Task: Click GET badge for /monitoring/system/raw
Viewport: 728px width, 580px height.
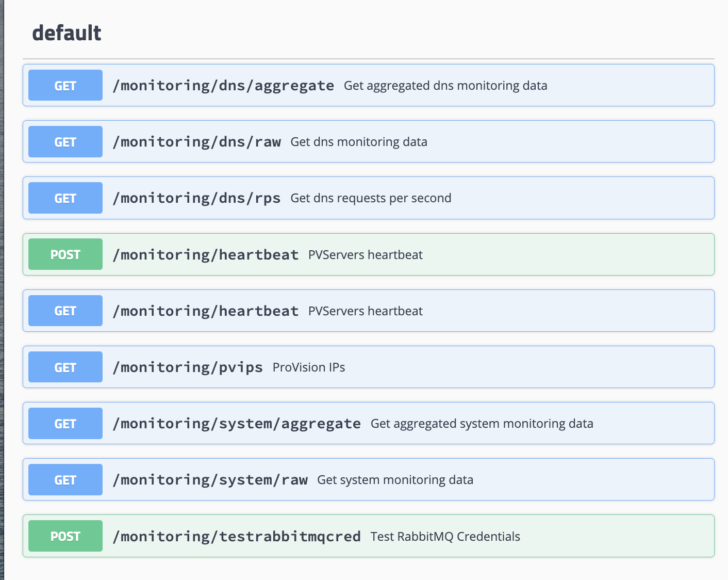Action: (x=65, y=480)
